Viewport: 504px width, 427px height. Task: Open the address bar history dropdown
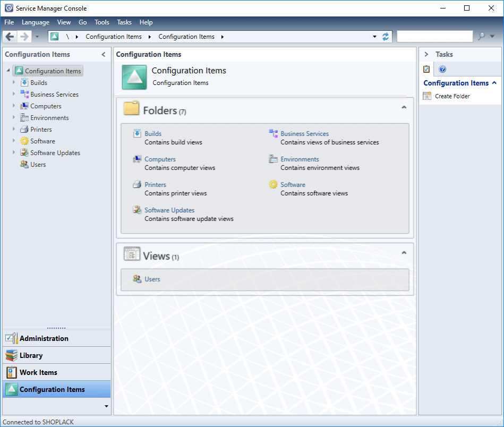click(x=374, y=37)
